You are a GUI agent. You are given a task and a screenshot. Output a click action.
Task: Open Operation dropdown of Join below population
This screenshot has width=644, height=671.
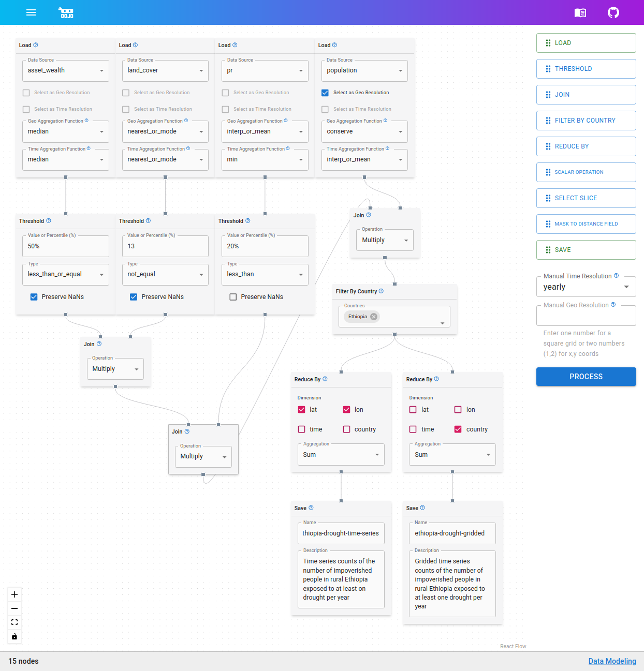385,240
